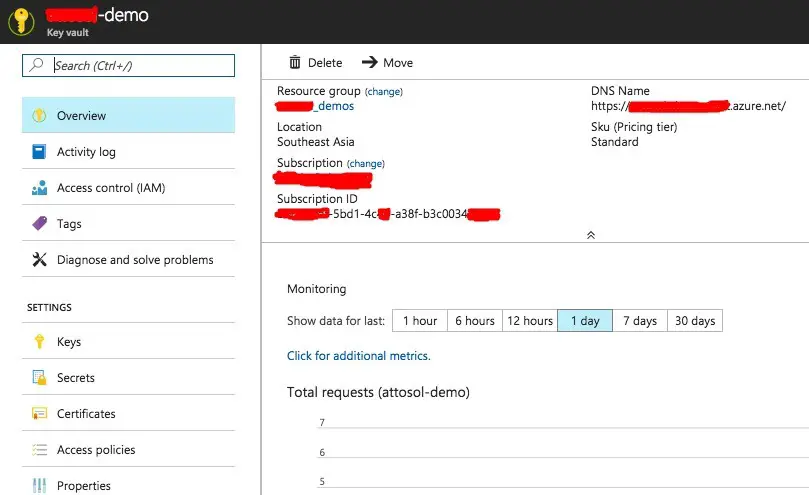Click the Overview key icon
This screenshot has width=809, height=495.
point(39,115)
